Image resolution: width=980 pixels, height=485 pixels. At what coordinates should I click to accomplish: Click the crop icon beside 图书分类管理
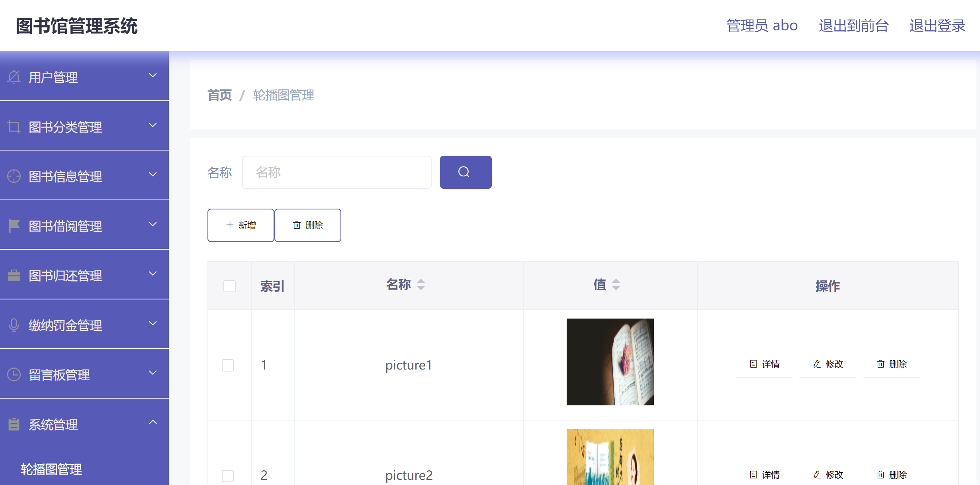(14, 127)
